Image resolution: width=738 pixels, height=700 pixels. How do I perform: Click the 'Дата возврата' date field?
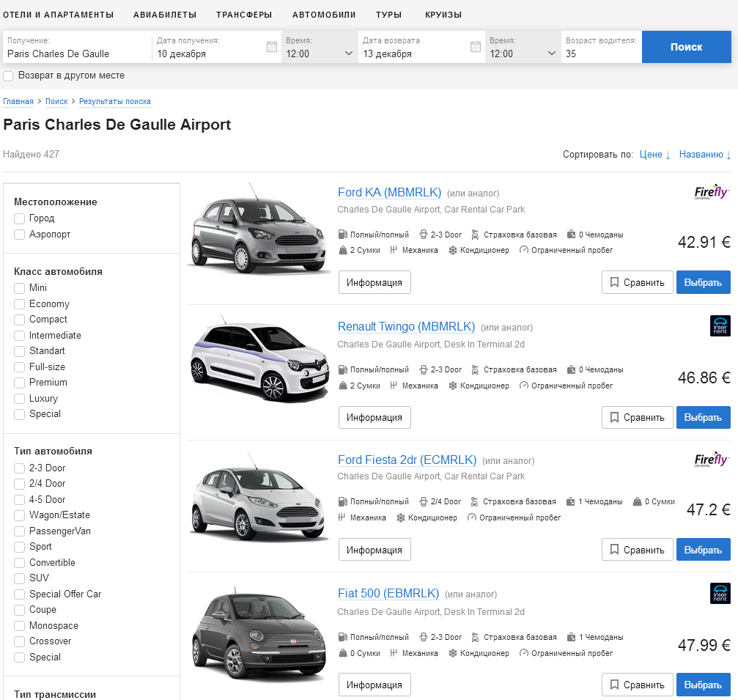coord(421,47)
